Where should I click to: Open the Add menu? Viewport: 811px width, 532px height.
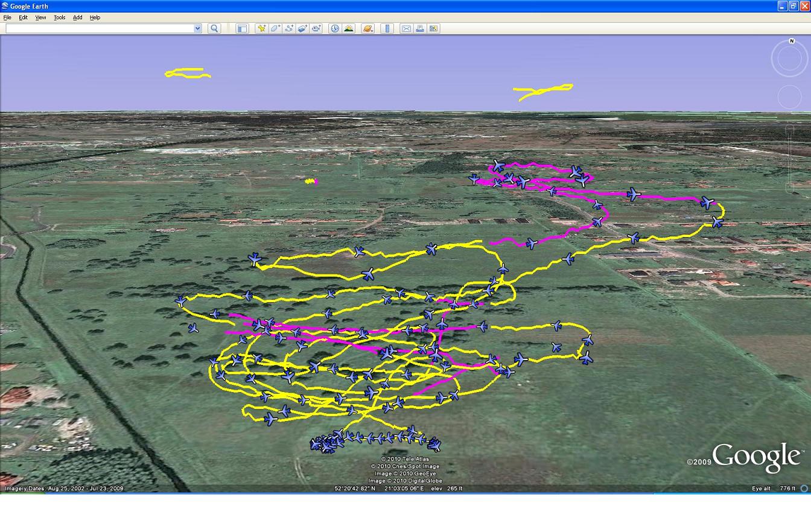(x=77, y=17)
